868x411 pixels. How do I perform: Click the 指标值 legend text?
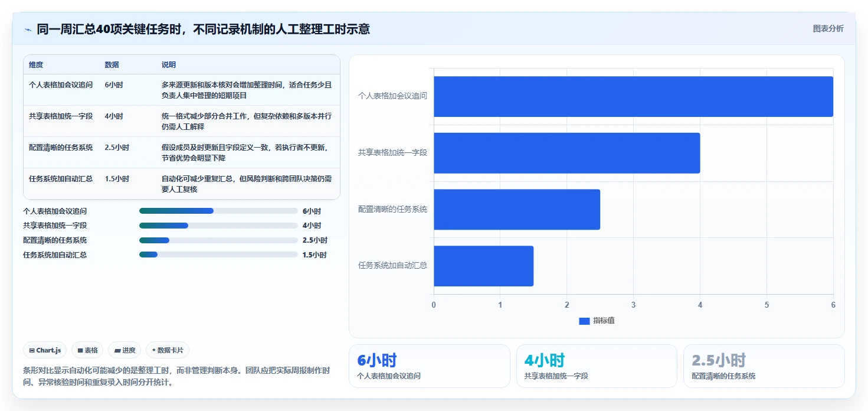click(x=604, y=321)
